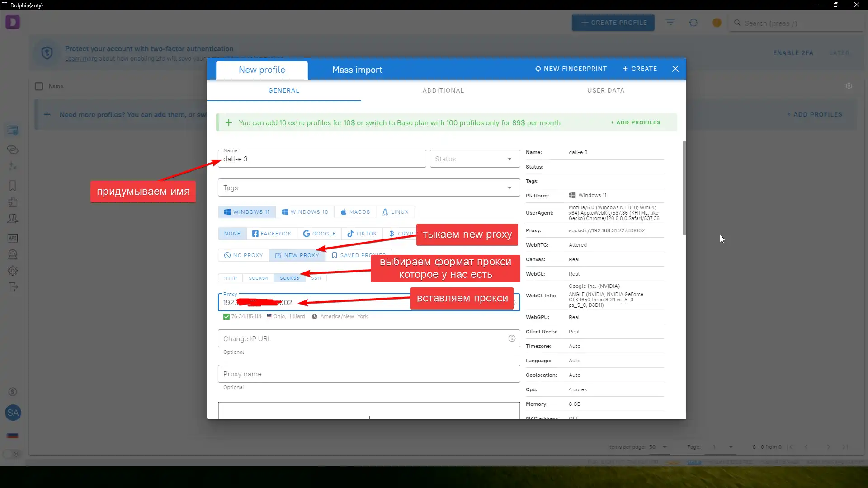Open the Tags dropdown
This screenshot has width=868, height=488.
(369, 188)
